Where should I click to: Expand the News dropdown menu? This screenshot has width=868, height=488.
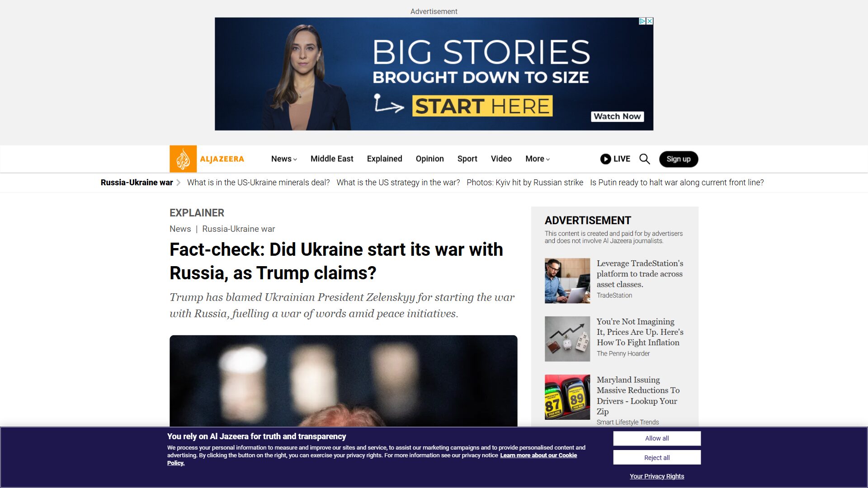284,159
